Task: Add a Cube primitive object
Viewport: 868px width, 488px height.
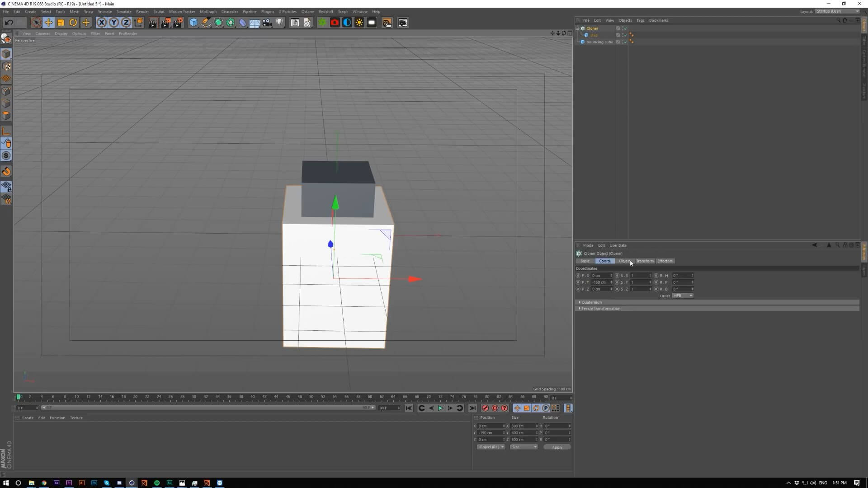Action: tap(193, 23)
